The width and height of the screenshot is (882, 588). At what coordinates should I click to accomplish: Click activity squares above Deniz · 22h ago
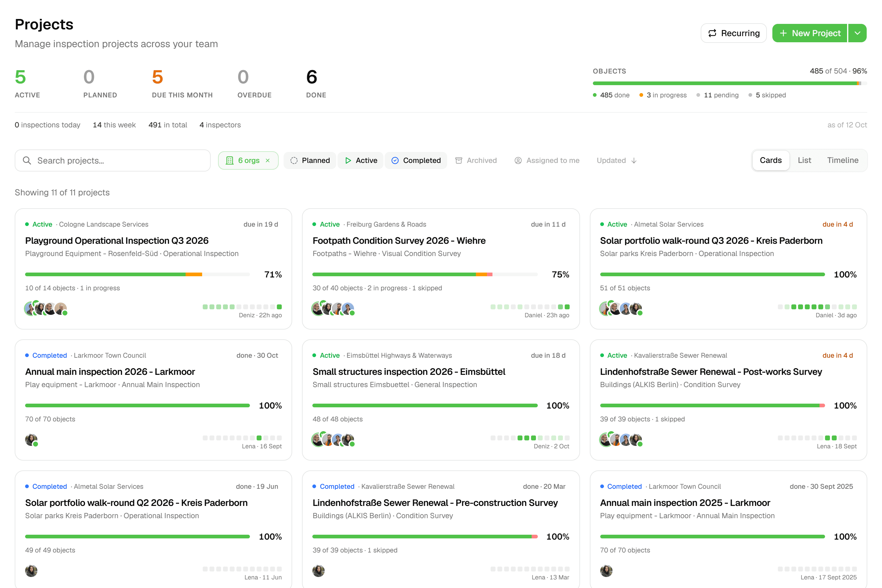click(x=242, y=307)
